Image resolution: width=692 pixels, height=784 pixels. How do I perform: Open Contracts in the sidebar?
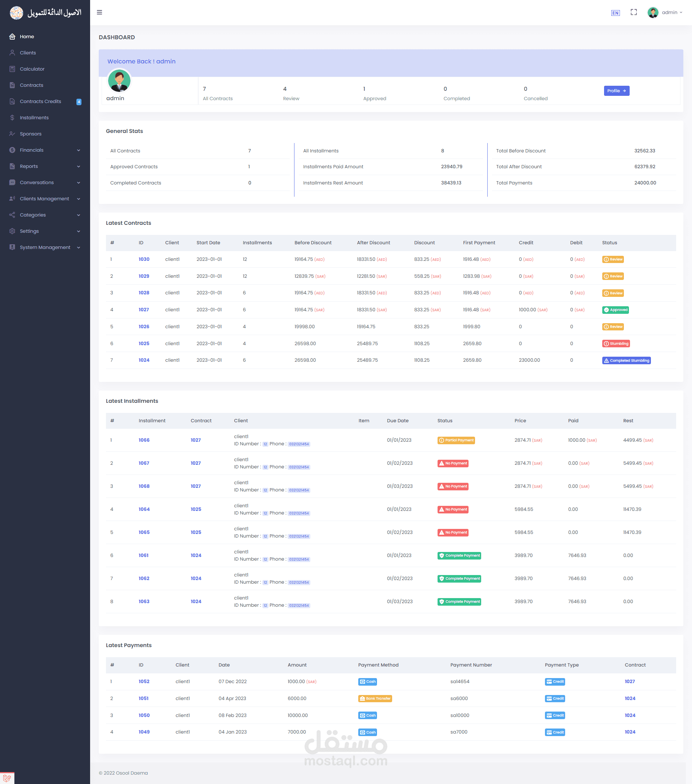pyautogui.click(x=31, y=85)
